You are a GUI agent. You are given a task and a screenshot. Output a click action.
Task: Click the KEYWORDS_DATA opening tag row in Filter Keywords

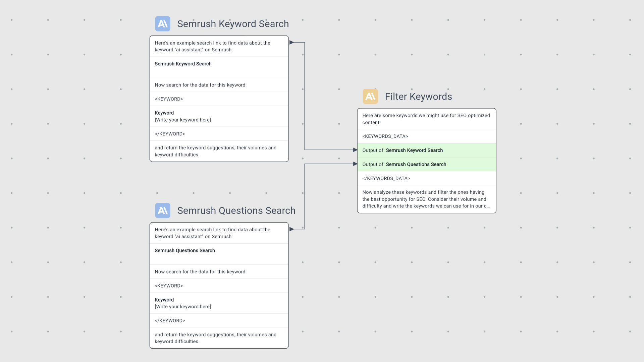coord(385,136)
